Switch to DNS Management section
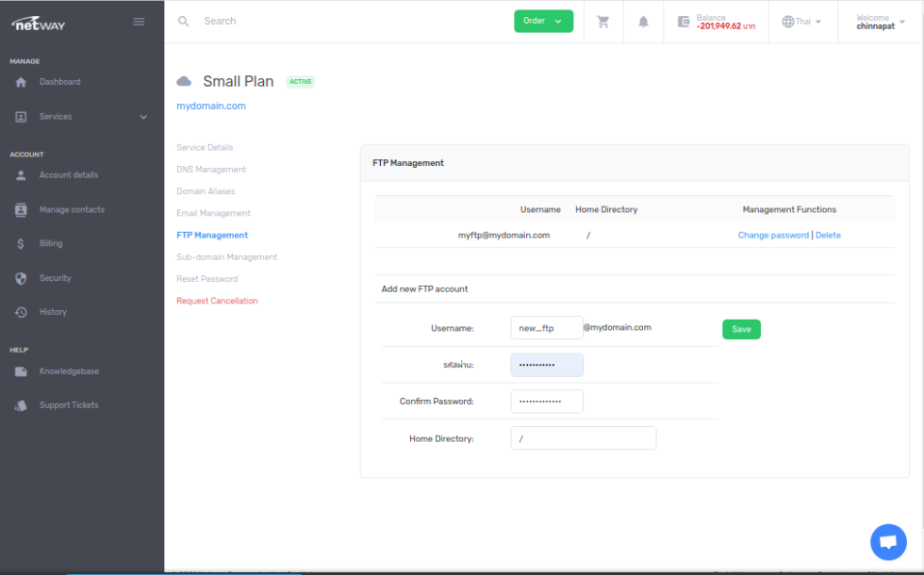This screenshot has height=575, width=924. (x=211, y=170)
